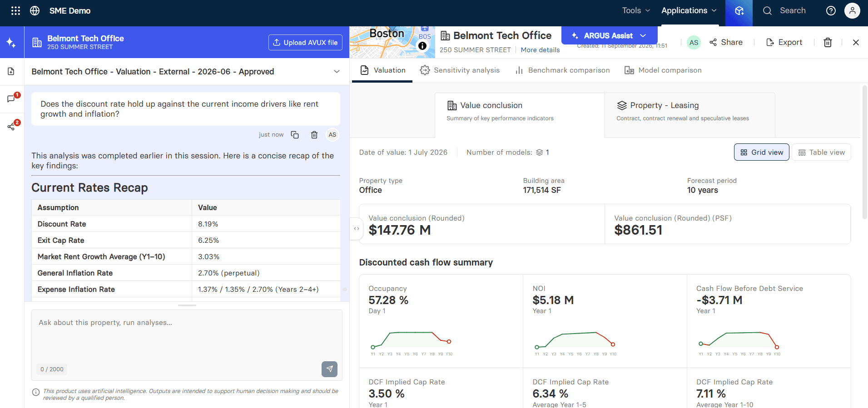Viewport: 868px width, 408px height.
Task: Click the sparkle AI icon in sidebar
Action: (11, 43)
